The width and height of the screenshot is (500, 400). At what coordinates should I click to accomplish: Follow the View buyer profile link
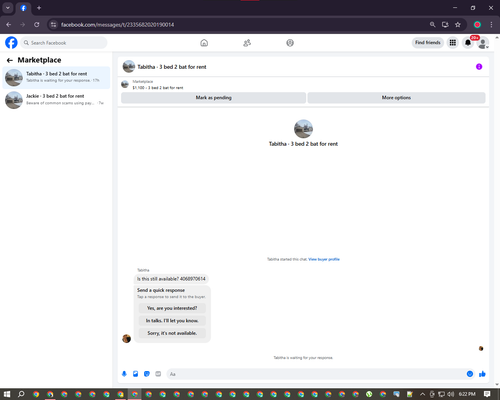click(324, 259)
